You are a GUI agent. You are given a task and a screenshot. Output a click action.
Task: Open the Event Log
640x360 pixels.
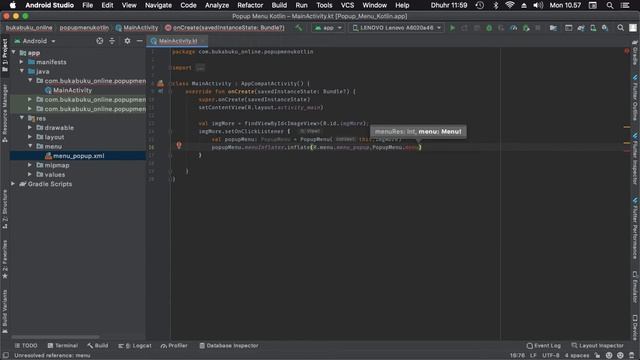[543, 346]
